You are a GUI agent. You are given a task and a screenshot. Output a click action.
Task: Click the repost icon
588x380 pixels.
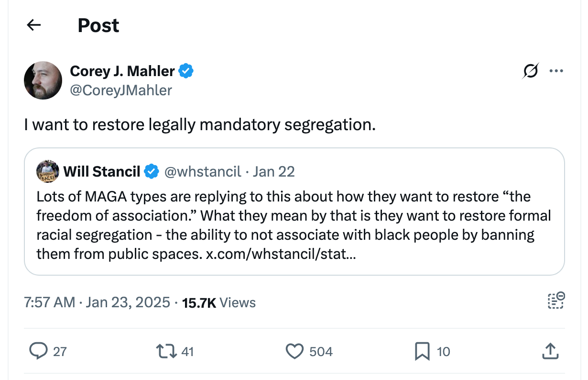[x=167, y=351]
